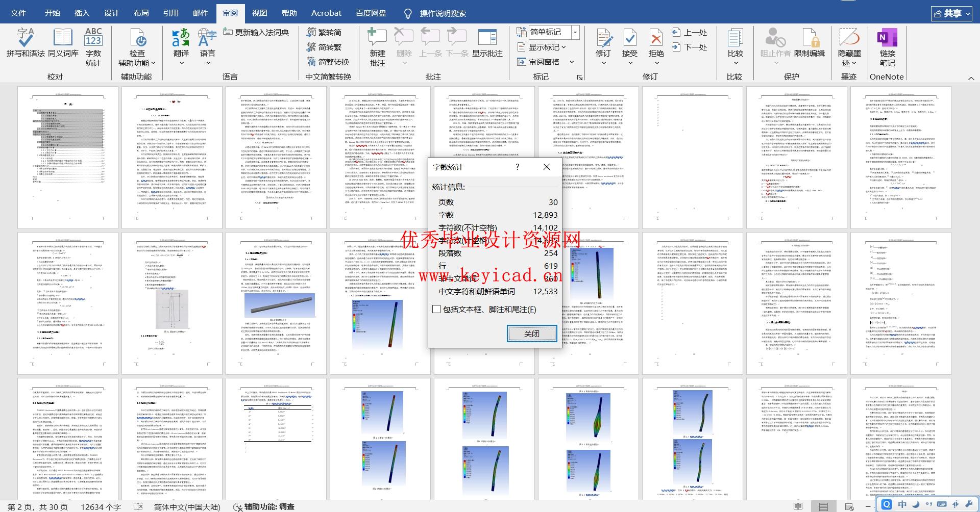Click Accessibility status '辅助功能: 调查'
Viewport: 980px width, 512px height.
pos(264,507)
